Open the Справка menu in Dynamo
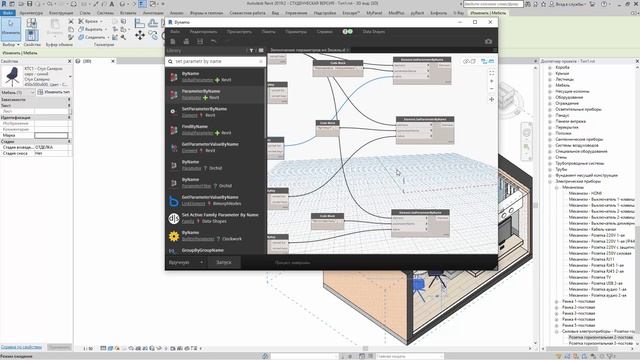This screenshot has width=640, height=360. pos(324,31)
